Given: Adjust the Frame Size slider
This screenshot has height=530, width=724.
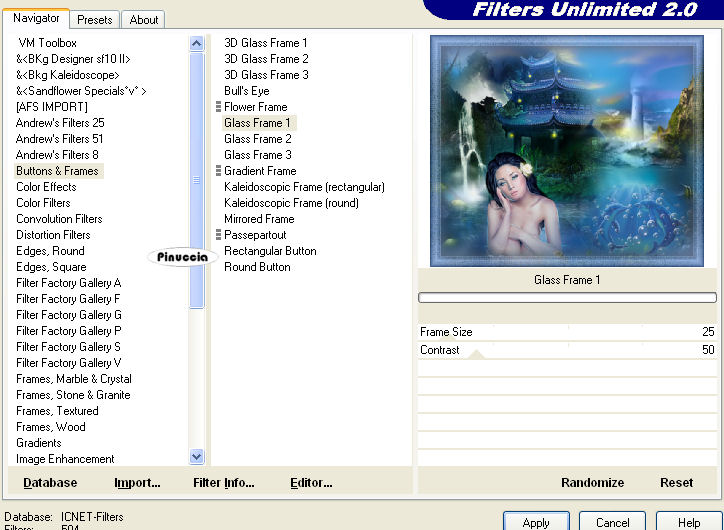Looking at the screenshot, I should (x=567, y=332).
